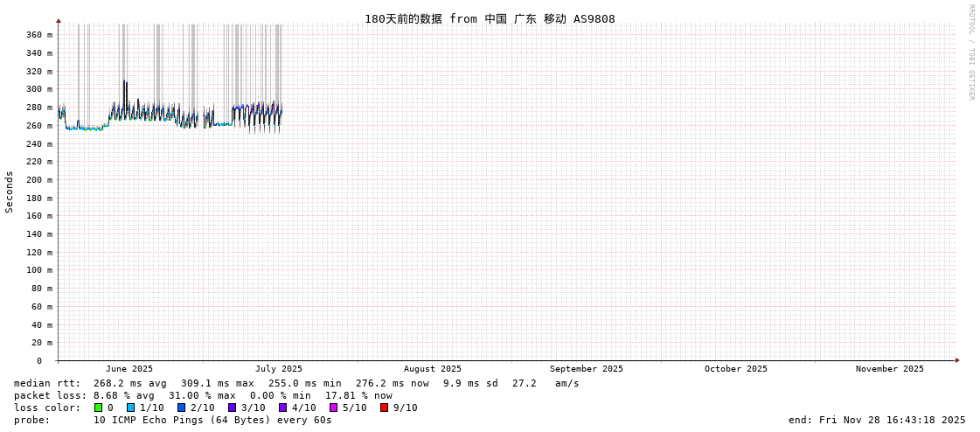
Task: Click the June 2025 axis label
Action: (x=129, y=369)
